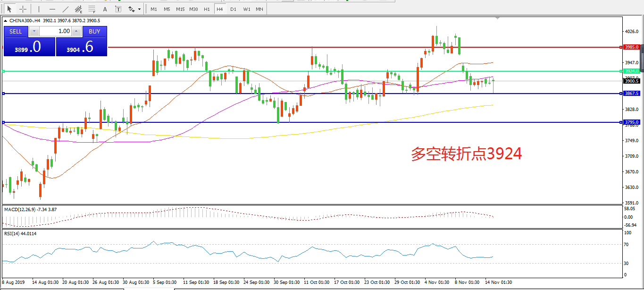Screen dimensions: 644x290
Task: Pick the vertical line drawing tool
Action: pyautogui.click(x=39, y=9)
